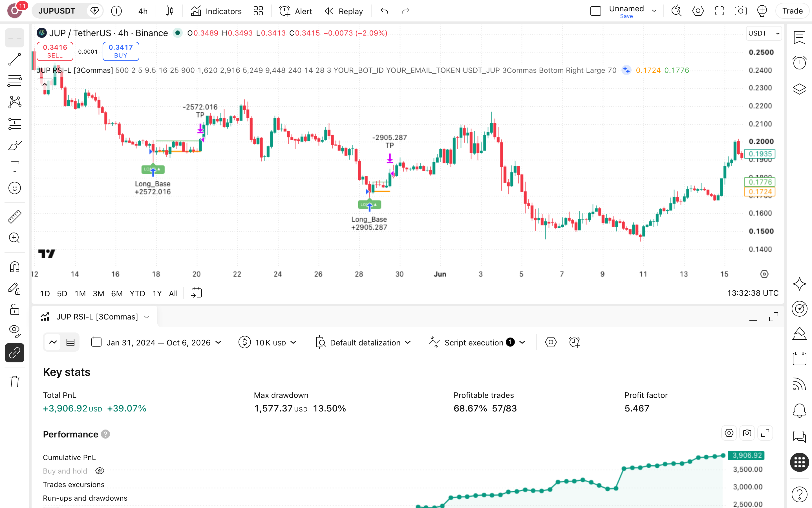
Task: Take a chart snapshot with camera icon
Action: pyautogui.click(x=740, y=11)
